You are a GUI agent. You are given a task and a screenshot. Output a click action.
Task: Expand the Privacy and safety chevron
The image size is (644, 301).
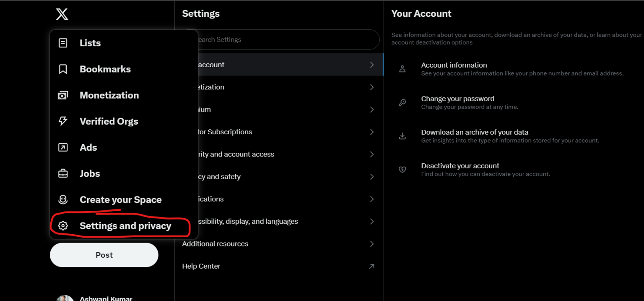tap(371, 176)
